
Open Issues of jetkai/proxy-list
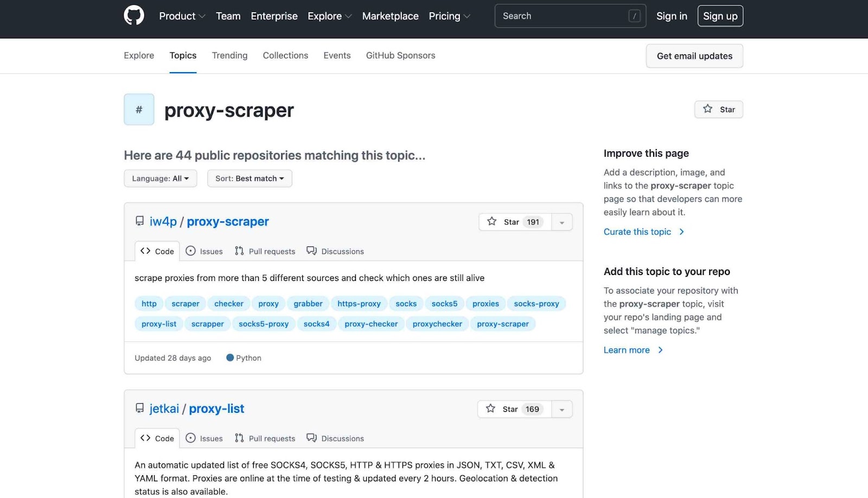205,438
